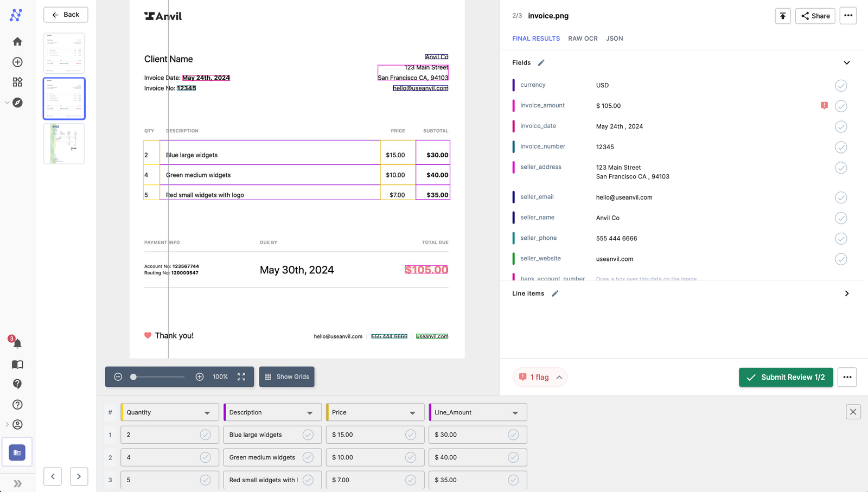Approve the currency field checkmark
Image resolution: width=868 pixels, height=492 pixels.
pos(841,86)
